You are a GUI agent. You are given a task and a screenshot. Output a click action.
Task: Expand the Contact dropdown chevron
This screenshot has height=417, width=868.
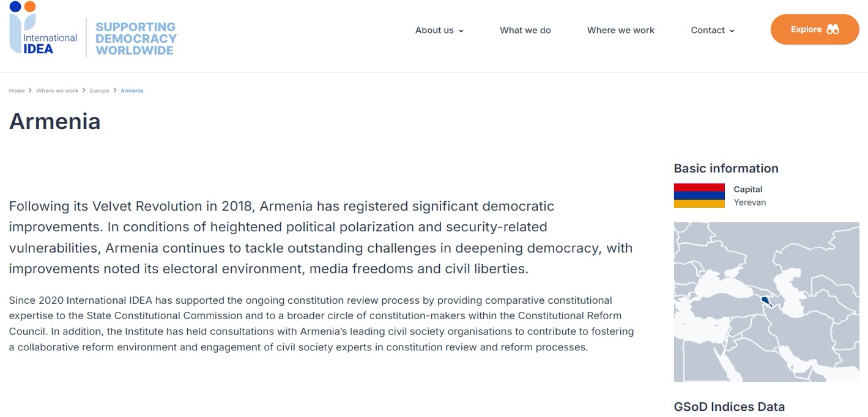(x=732, y=31)
